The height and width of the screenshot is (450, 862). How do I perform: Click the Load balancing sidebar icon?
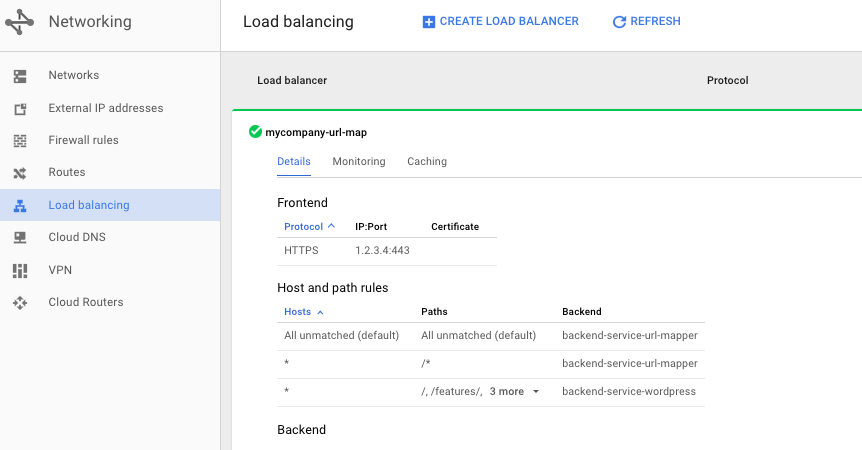pyautogui.click(x=20, y=205)
